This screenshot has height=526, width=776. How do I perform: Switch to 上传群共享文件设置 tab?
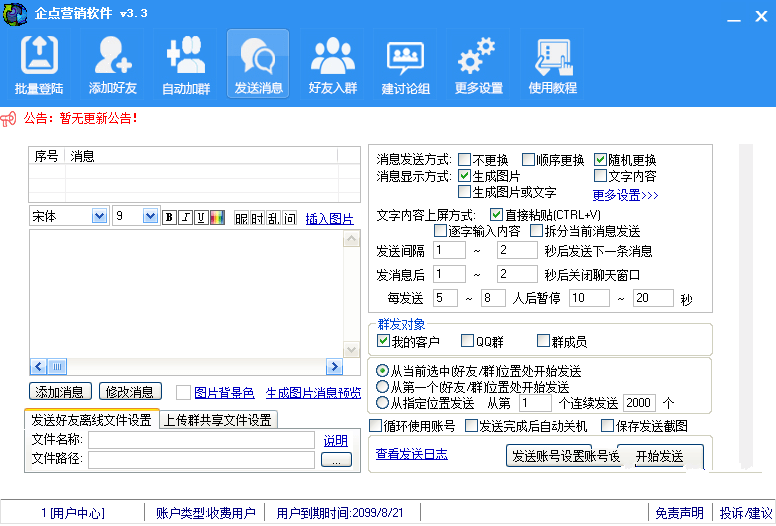(218, 420)
